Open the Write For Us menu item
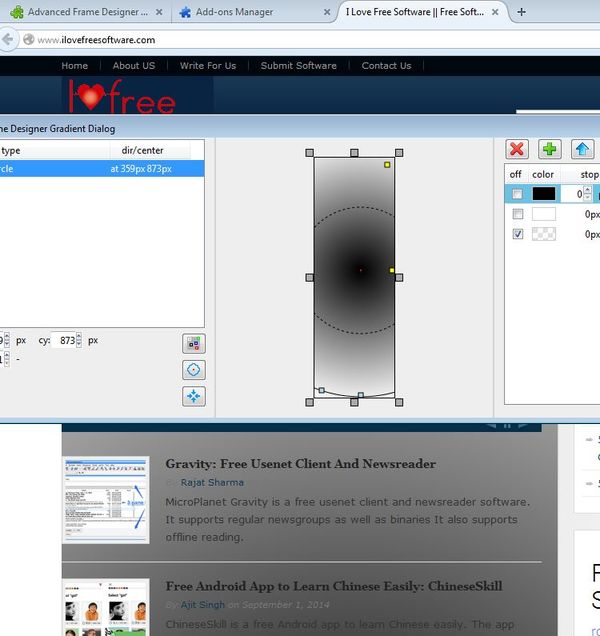600x636 pixels. click(x=208, y=66)
